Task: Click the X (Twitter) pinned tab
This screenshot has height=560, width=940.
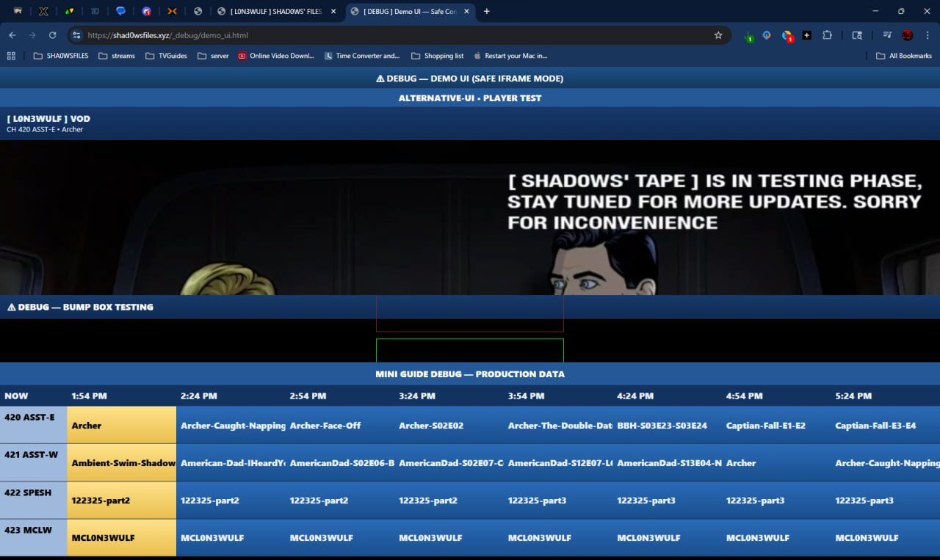Action: tap(43, 11)
